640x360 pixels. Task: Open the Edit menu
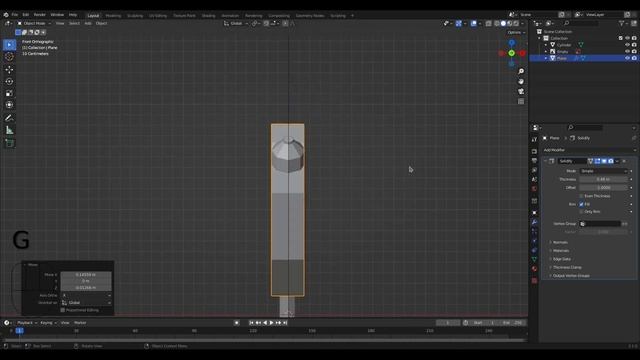click(26, 15)
